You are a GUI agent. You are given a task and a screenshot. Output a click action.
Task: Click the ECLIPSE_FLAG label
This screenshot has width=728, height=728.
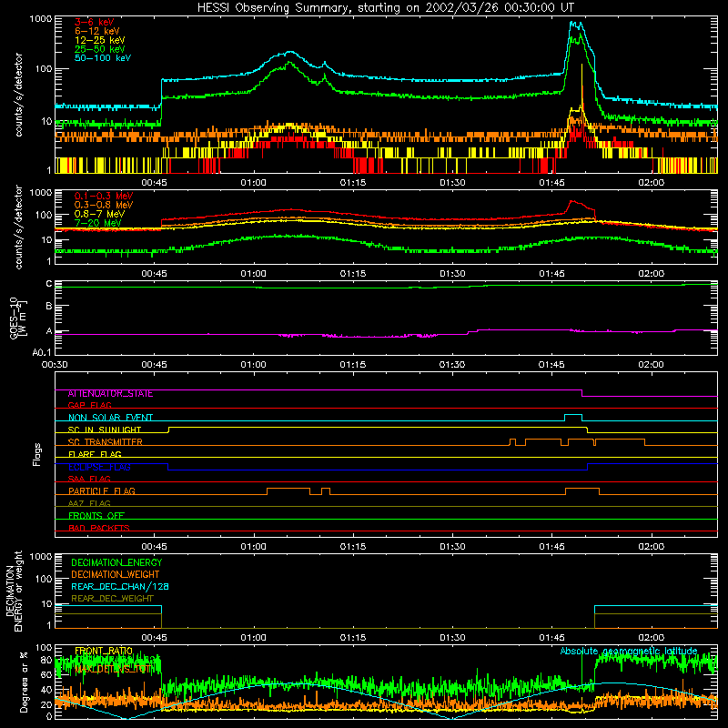(99, 467)
